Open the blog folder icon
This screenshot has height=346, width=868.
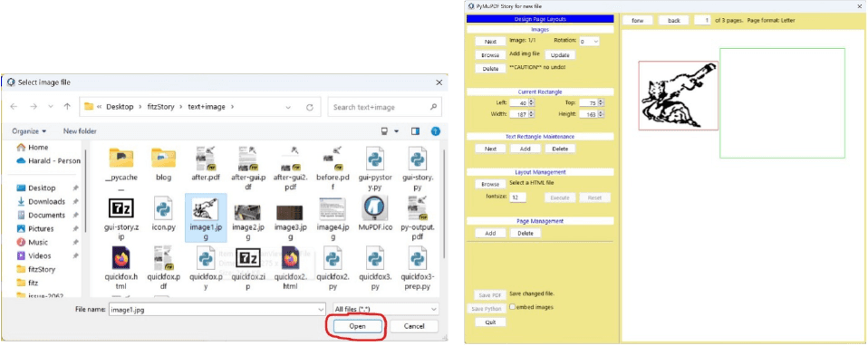(x=163, y=159)
